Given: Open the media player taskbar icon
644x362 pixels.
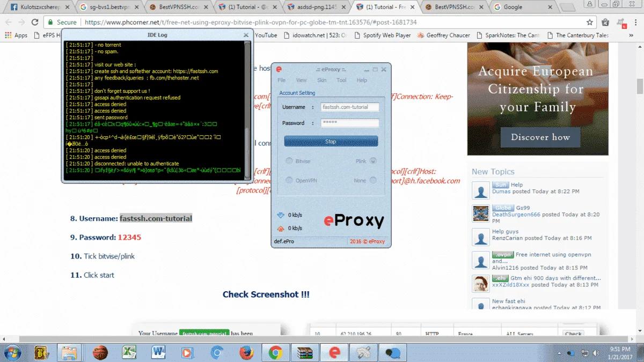Looking at the screenshot, I should [188, 352].
